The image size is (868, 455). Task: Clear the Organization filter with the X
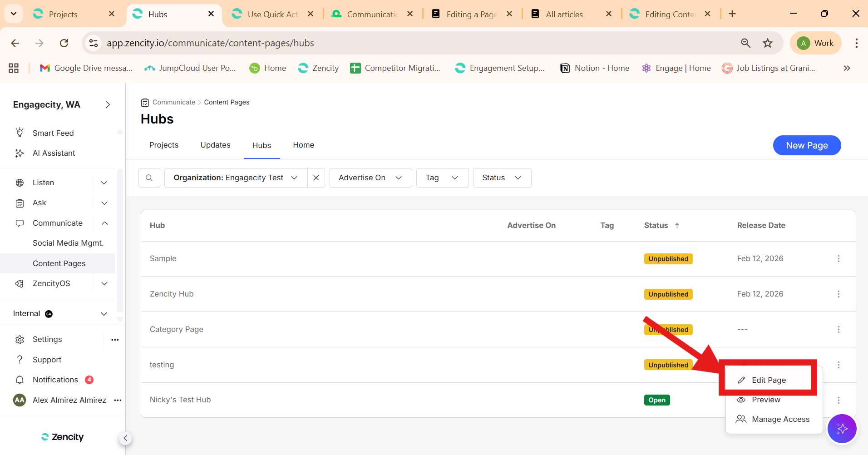coord(316,178)
